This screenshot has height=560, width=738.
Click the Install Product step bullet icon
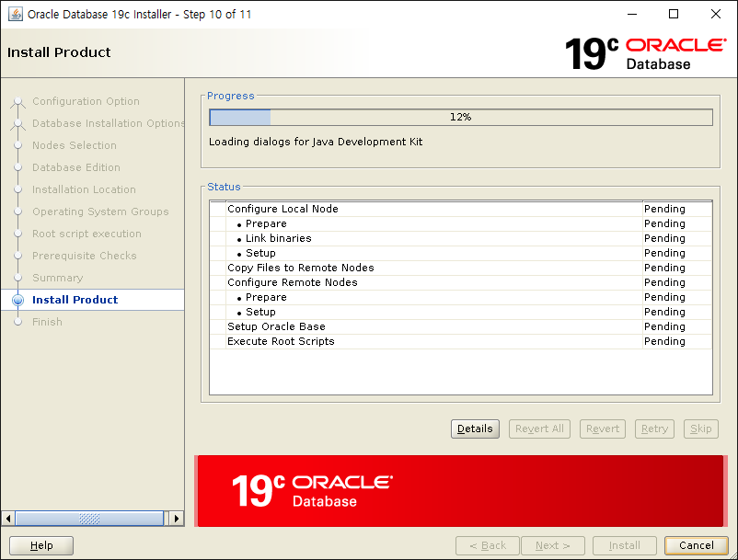coord(17,300)
